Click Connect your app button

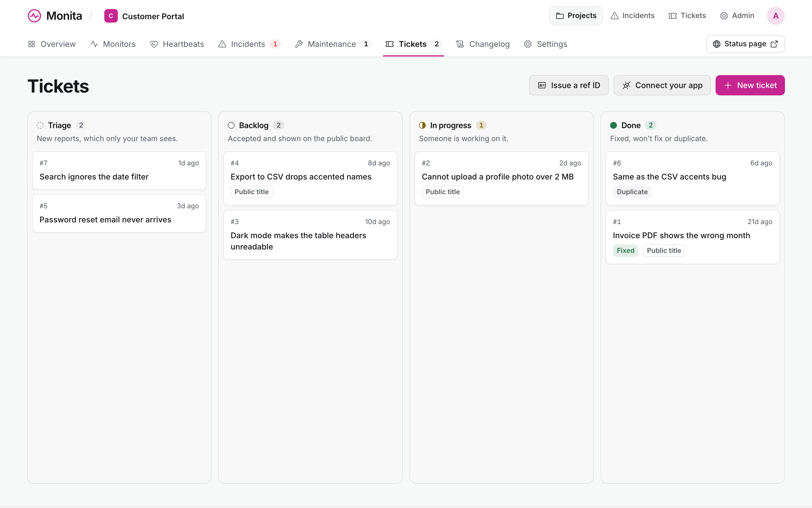tap(662, 85)
